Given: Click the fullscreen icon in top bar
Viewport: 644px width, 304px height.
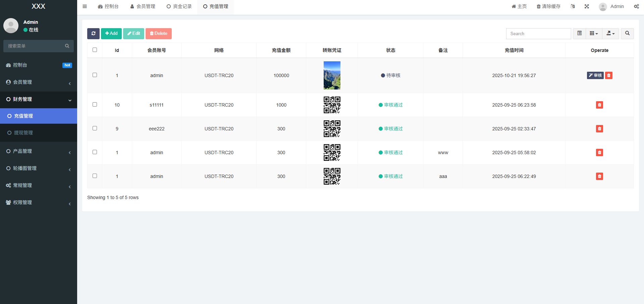Looking at the screenshot, I should (587, 6).
